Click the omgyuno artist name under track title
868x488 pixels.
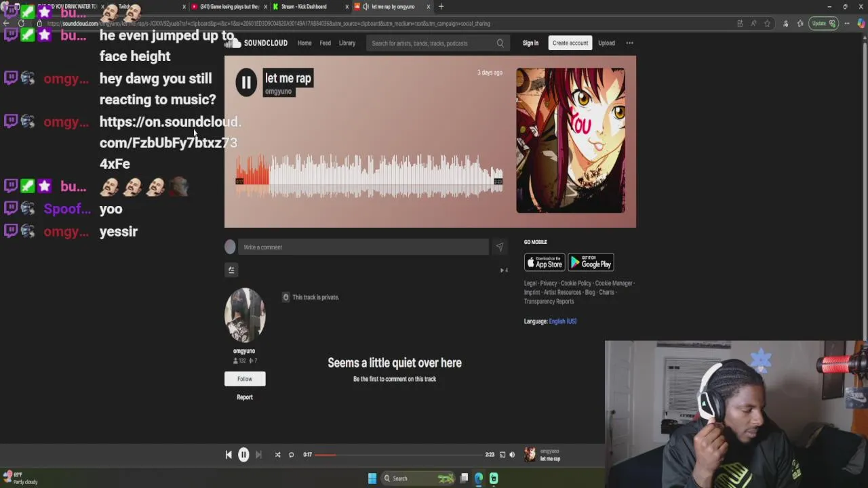tap(278, 91)
